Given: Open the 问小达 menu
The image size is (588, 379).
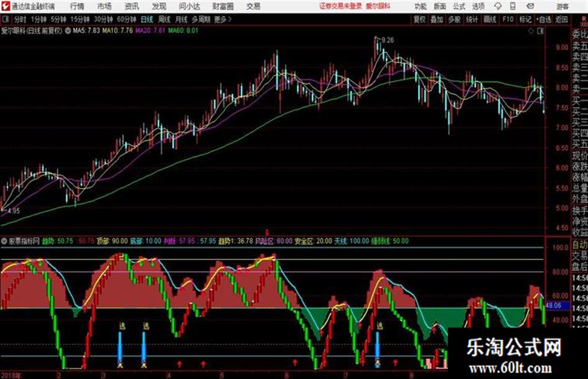Looking at the screenshot, I should click(x=189, y=6).
